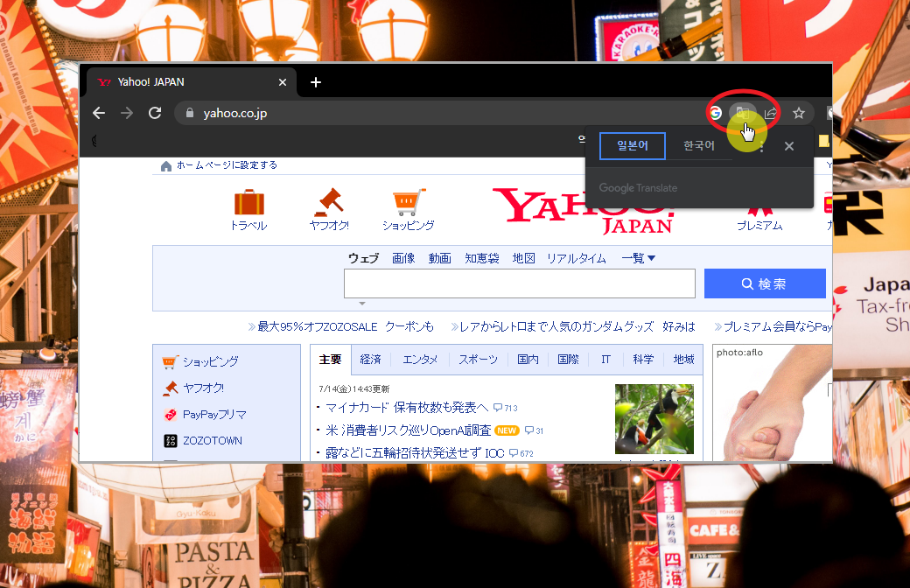Open the ガンダムグッズ promo link
This screenshot has width=910, height=588.
click(x=577, y=326)
